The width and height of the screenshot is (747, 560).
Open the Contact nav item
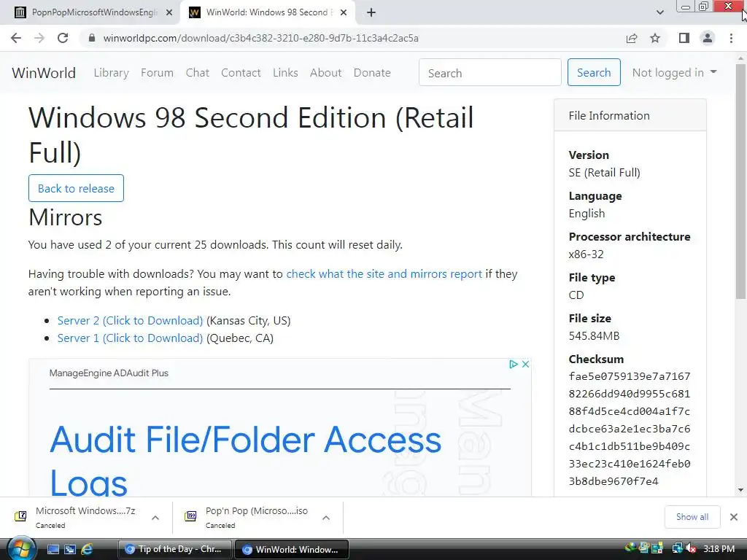tap(241, 72)
